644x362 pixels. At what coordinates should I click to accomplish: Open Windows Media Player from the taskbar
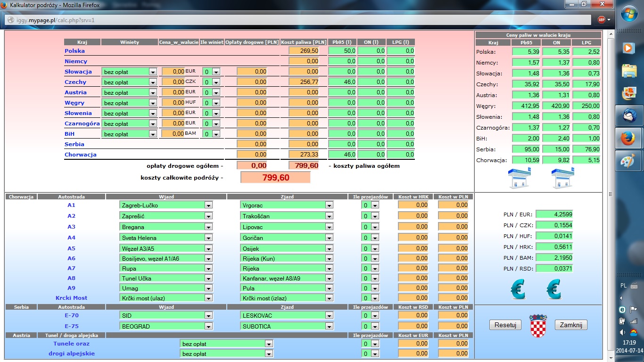point(629,48)
